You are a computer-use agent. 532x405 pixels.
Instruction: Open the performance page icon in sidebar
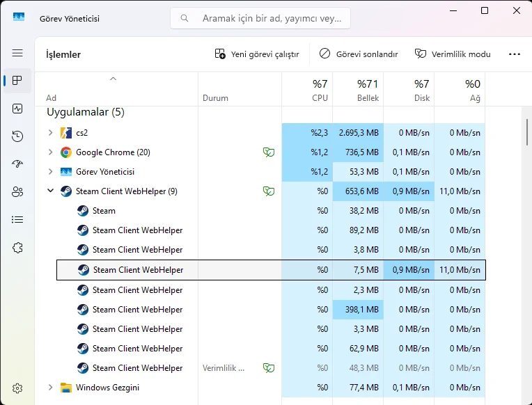coord(17,109)
